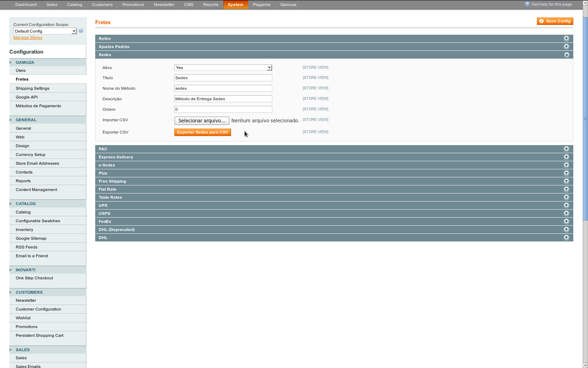Open Google Sitemap configuration
588x368 pixels.
[48, 238]
